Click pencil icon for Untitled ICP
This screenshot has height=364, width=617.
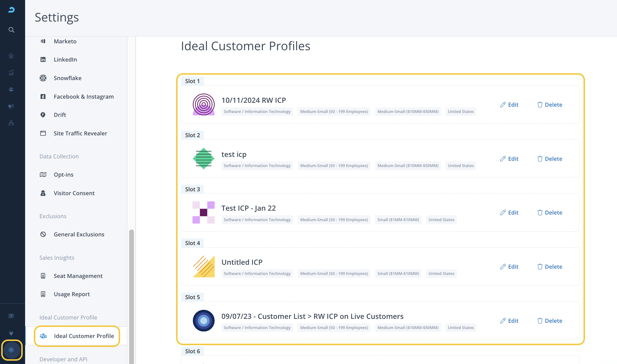[503, 267]
